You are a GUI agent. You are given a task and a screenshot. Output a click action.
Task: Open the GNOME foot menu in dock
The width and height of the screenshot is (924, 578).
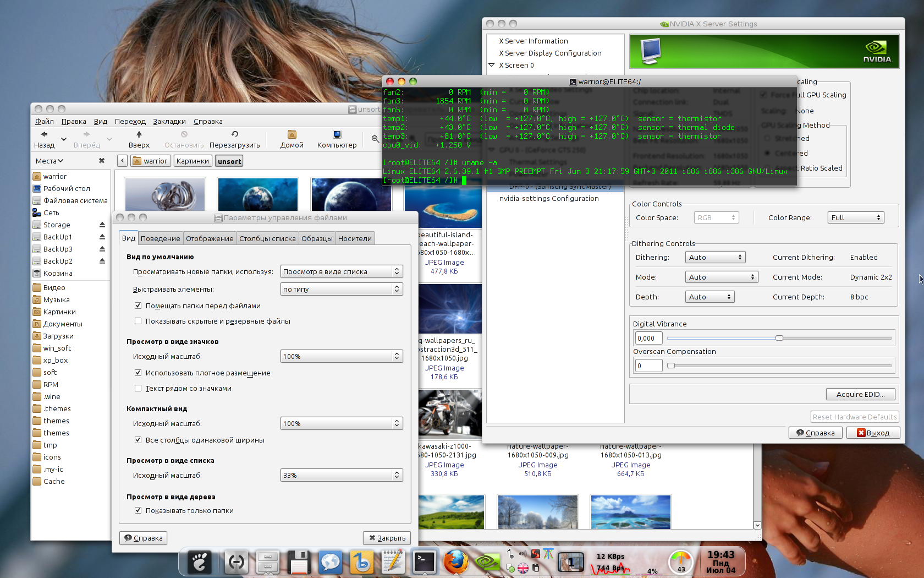[x=199, y=561]
